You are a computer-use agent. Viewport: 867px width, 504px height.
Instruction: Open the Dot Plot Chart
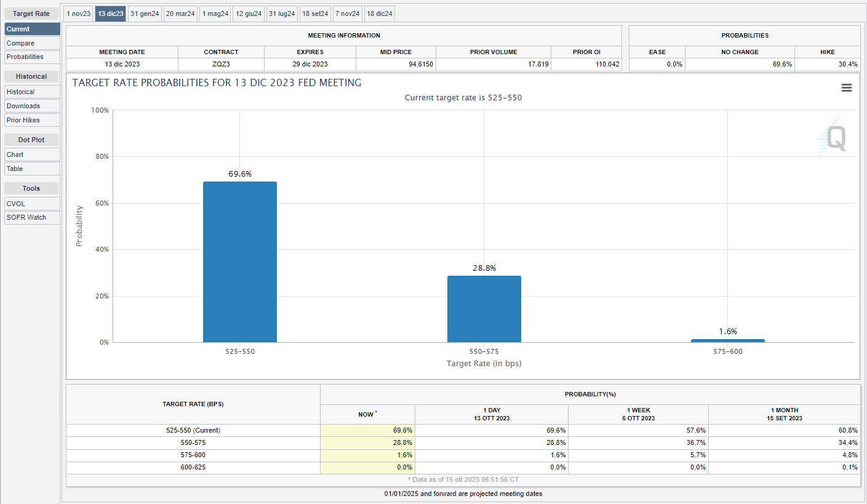32,154
